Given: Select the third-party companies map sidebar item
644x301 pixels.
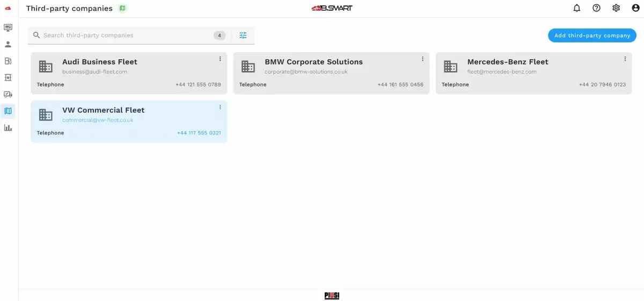Looking at the screenshot, I should (x=8, y=111).
